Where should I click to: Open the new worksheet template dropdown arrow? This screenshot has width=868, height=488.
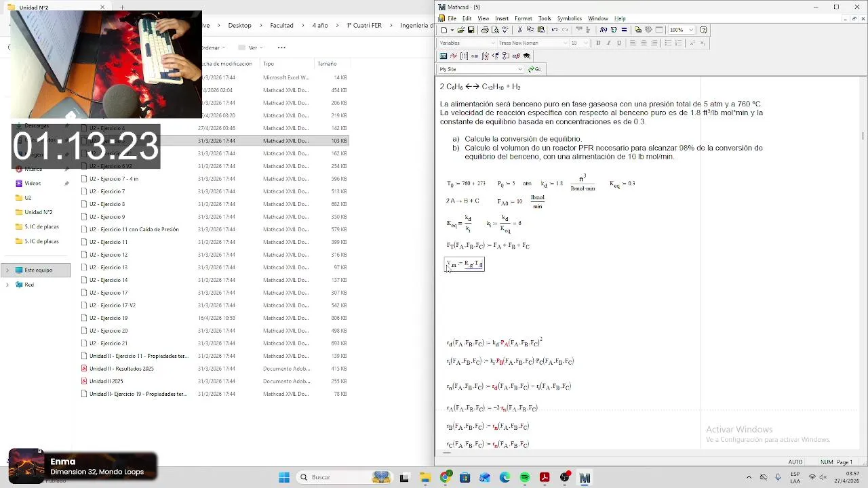[452, 30]
